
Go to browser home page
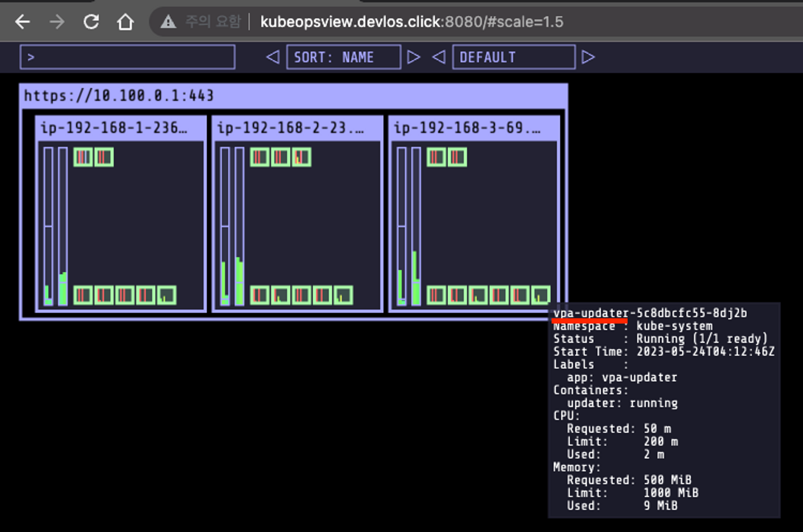pyautogui.click(x=125, y=22)
